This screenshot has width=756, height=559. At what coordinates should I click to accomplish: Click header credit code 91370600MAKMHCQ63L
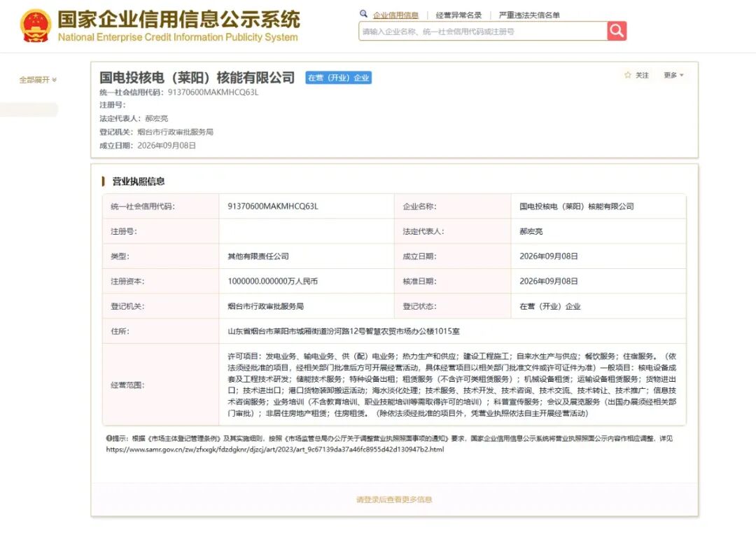[213, 92]
